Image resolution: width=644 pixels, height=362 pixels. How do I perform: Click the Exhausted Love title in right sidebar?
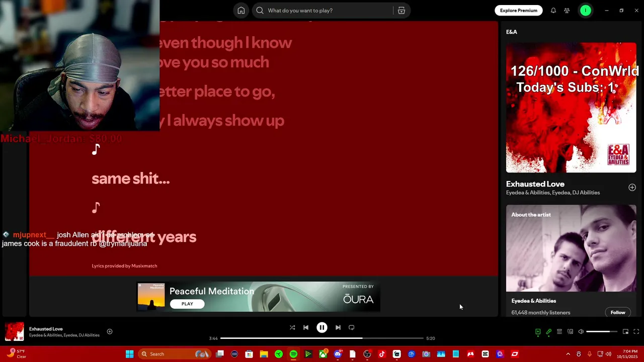coord(535,184)
